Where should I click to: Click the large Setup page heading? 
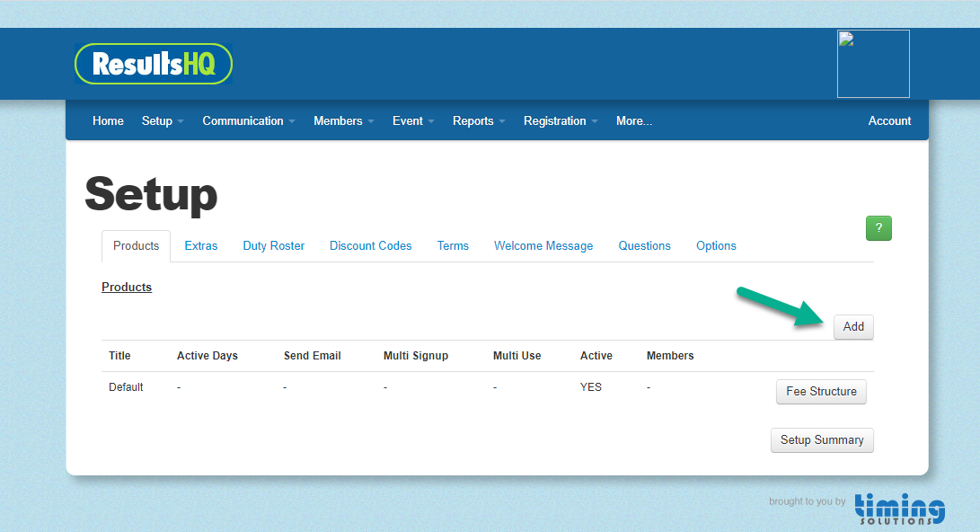pos(151,195)
